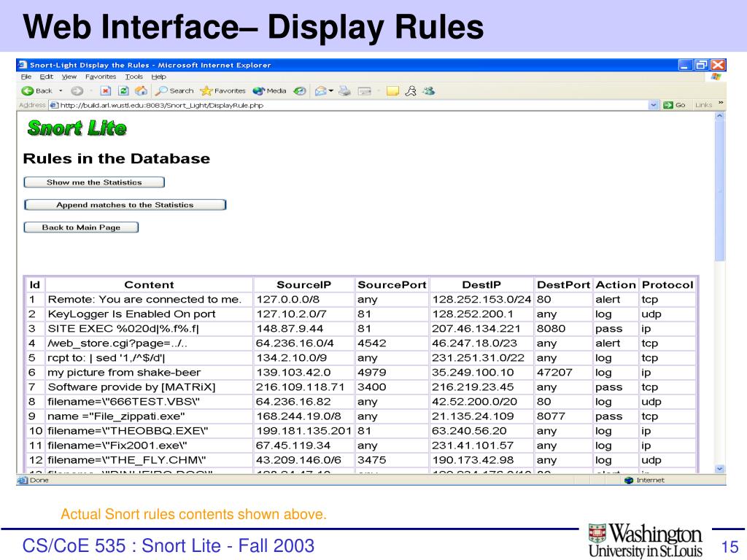The image size is (747, 560).
Task: Click the DestPort column header
Action: tap(564, 285)
